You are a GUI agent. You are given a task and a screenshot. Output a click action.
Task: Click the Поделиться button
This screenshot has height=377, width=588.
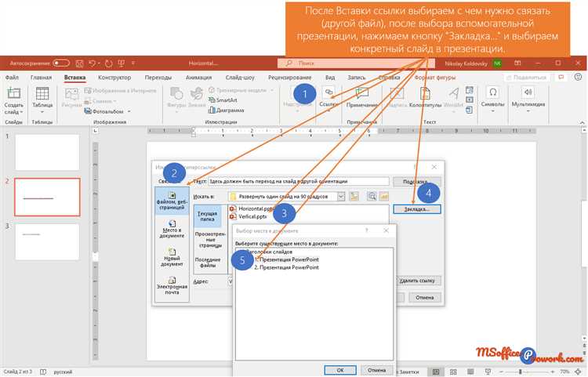click(x=527, y=77)
